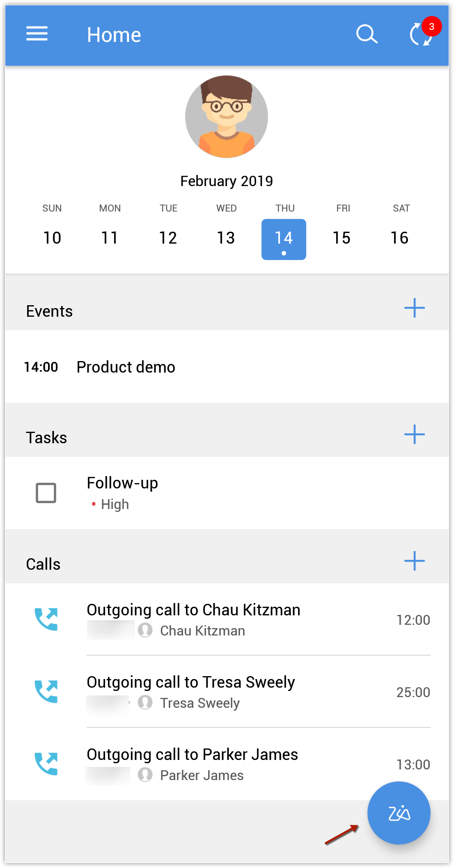Add a new event with plus icon

(x=414, y=308)
